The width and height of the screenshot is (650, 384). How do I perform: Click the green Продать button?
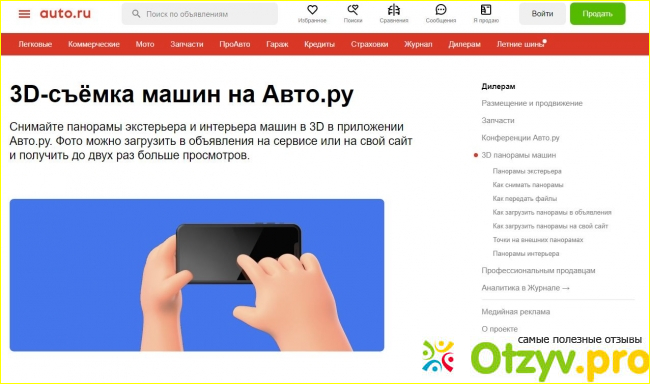597,14
